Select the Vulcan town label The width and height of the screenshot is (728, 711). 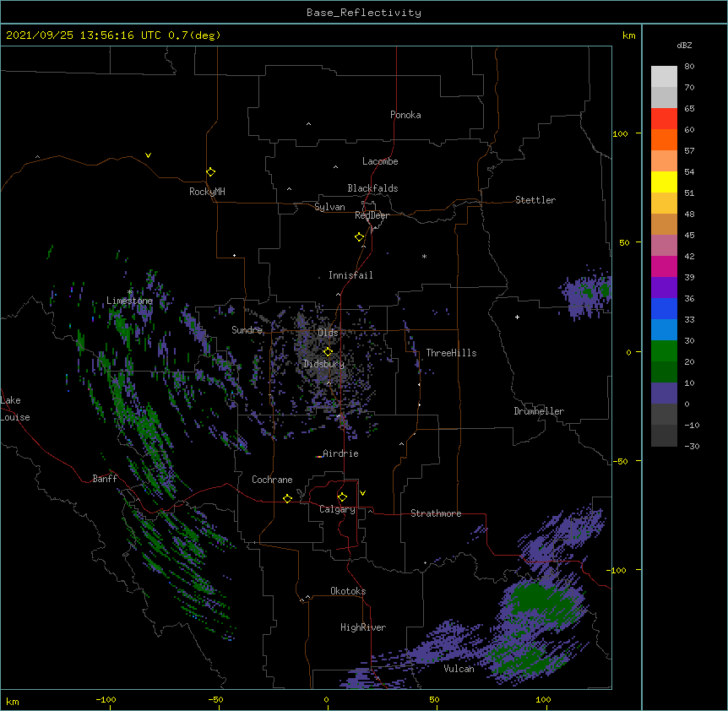459,669
